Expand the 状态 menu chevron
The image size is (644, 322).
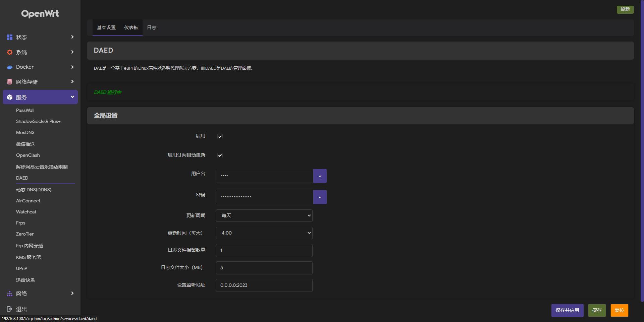tap(72, 37)
